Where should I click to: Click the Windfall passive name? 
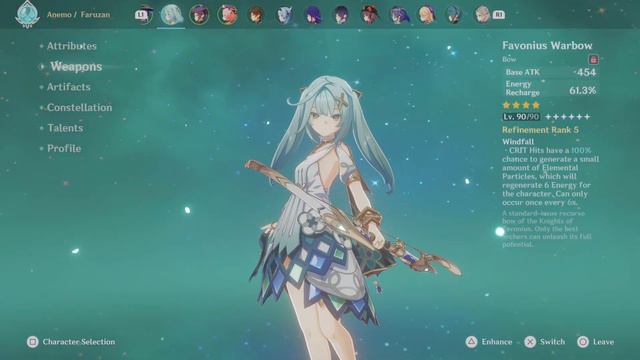click(x=518, y=142)
